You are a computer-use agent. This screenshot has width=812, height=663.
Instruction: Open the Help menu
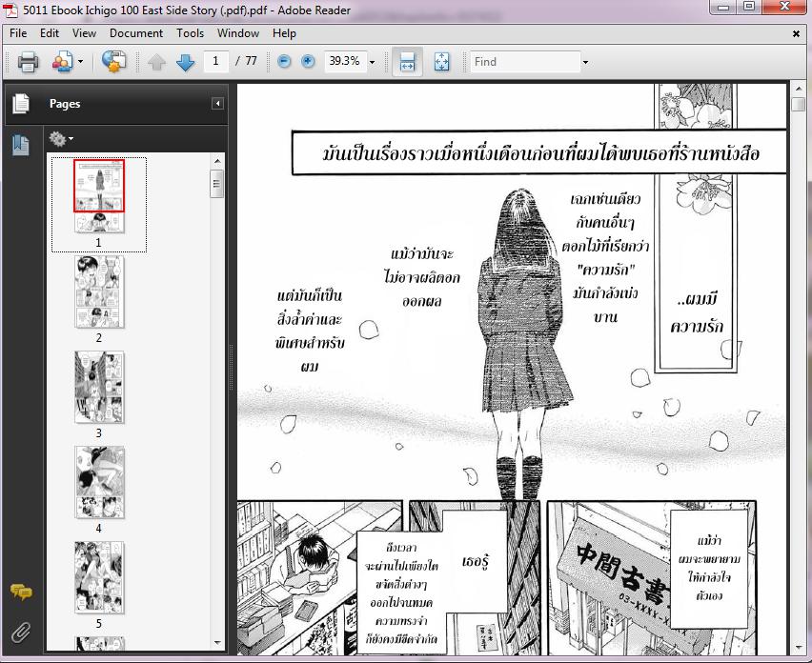tap(284, 33)
